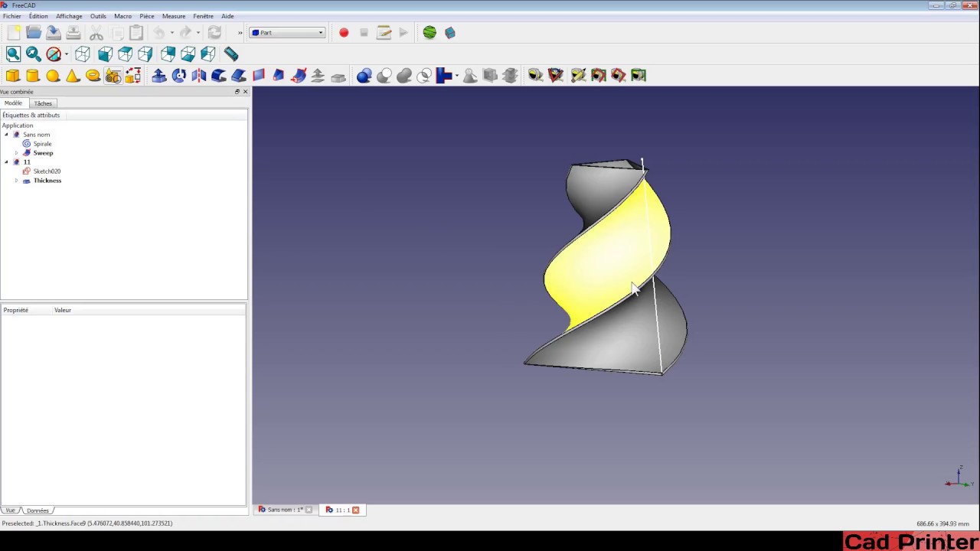
Task: Start macro recording with red dot
Action: (344, 32)
